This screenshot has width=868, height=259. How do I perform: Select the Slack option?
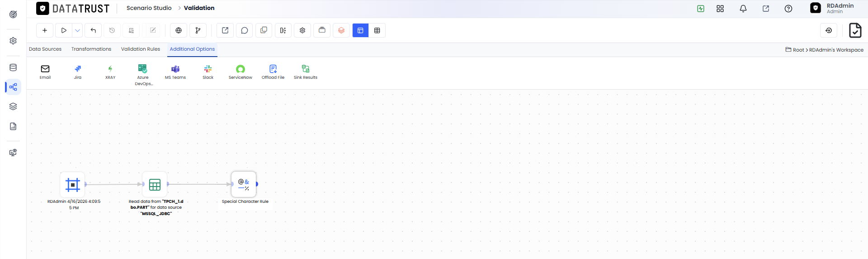208,72
